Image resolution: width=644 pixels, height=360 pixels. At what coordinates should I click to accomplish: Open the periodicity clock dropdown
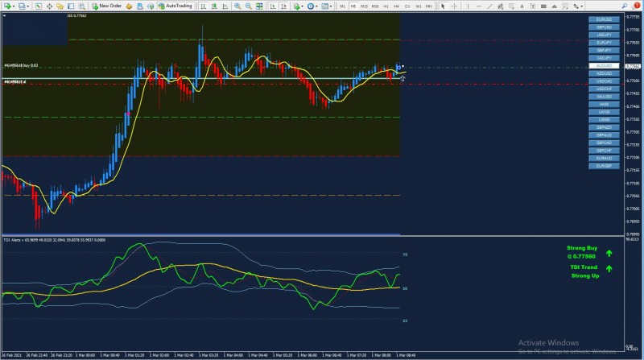[x=312, y=6]
